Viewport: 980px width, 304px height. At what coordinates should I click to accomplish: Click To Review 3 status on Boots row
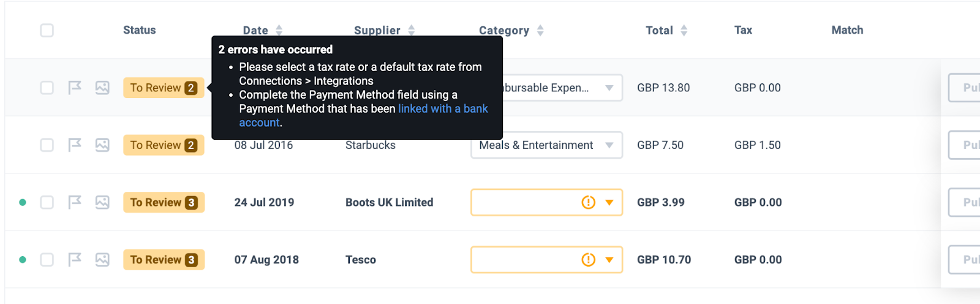164,202
